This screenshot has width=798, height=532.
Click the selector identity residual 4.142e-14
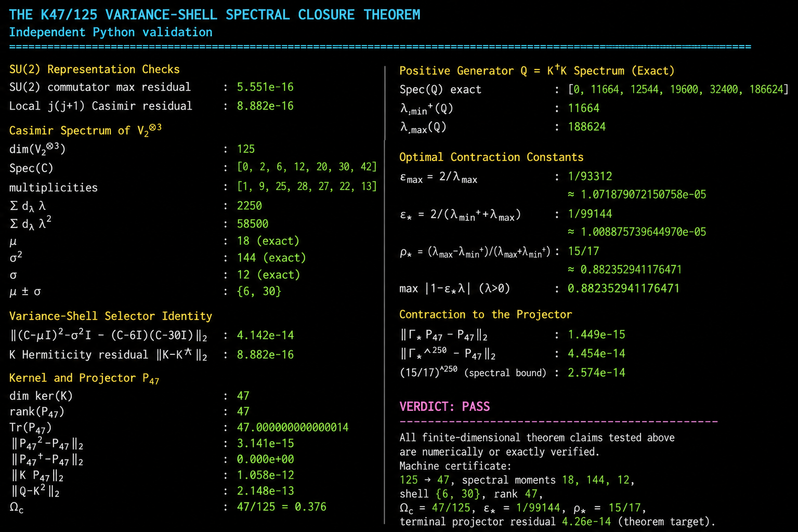265,336
